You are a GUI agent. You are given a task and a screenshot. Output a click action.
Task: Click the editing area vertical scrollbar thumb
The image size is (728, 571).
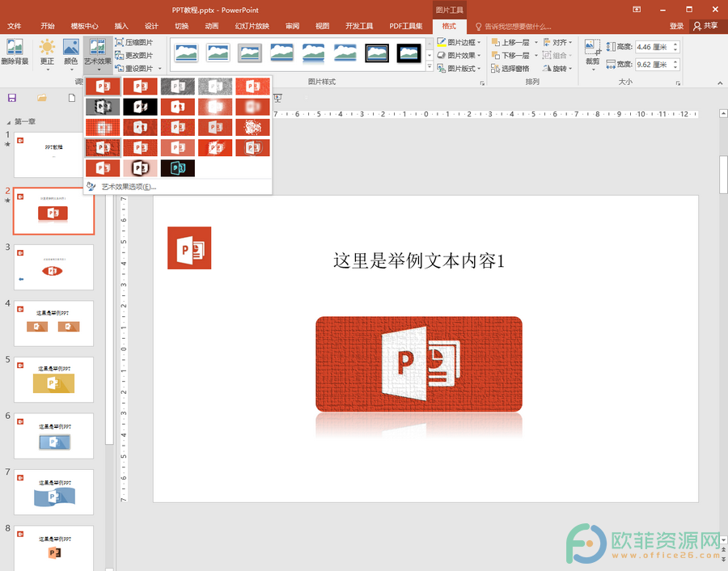(723, 175)
